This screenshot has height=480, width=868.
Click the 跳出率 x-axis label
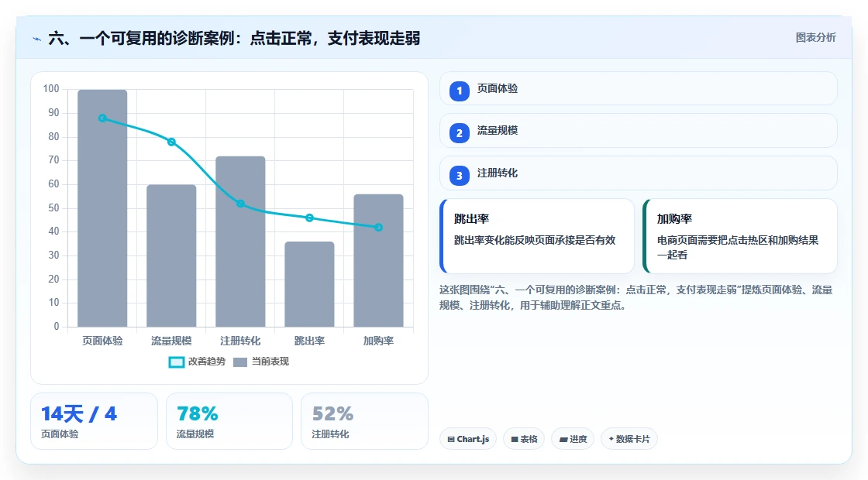[x=309, y=341]
